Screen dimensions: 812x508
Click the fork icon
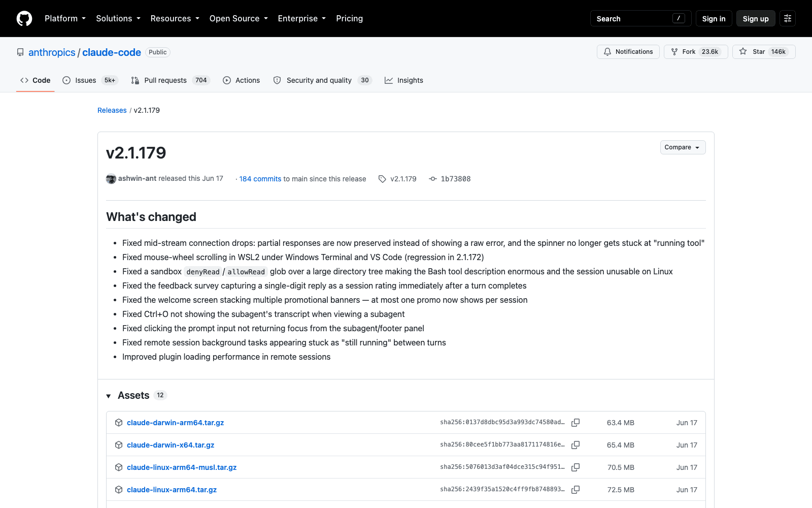[x=674, y=52]
